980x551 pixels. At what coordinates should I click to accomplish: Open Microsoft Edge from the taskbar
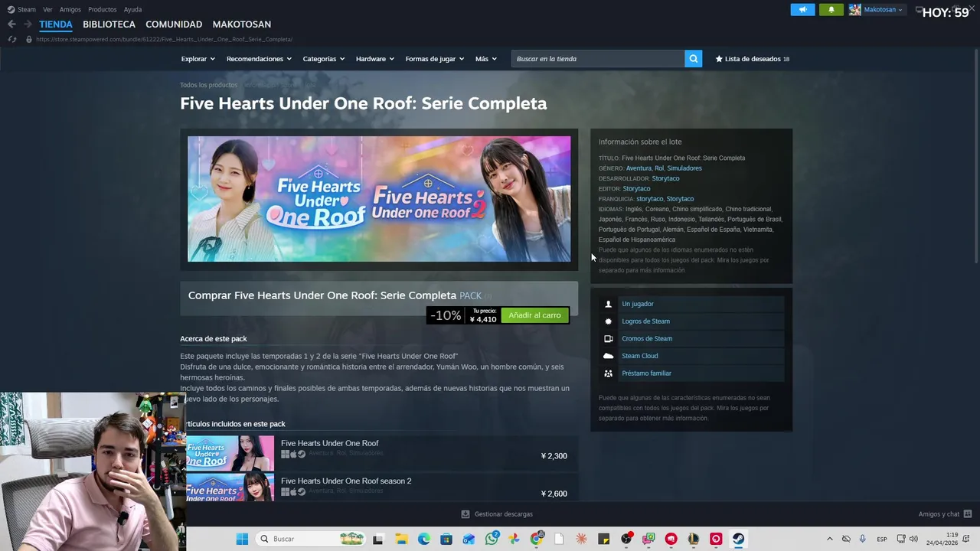click(423, 539)
